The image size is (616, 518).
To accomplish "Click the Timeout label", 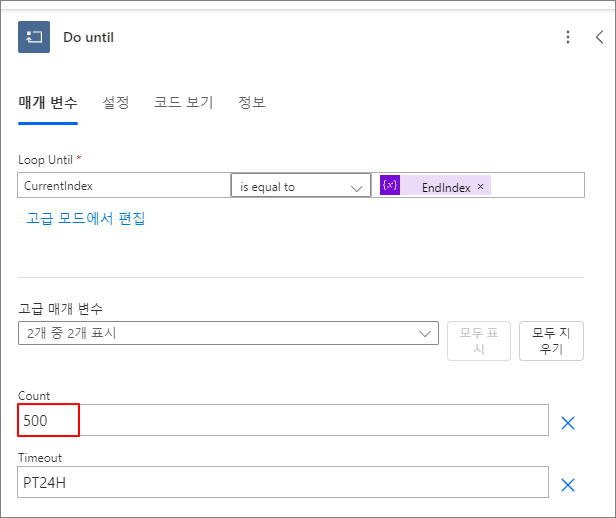I will [40, 458].
